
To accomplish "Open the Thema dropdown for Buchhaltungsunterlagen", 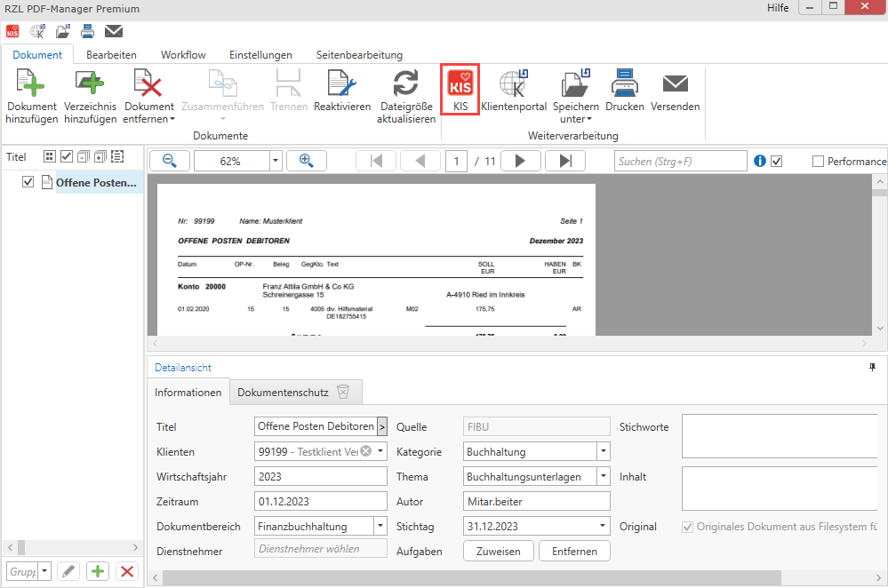I will (x=604, y=476).
